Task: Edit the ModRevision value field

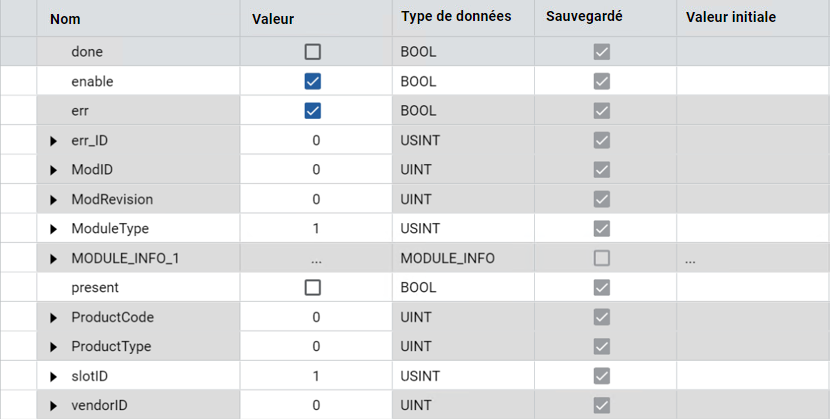Action: pos(316,199)
